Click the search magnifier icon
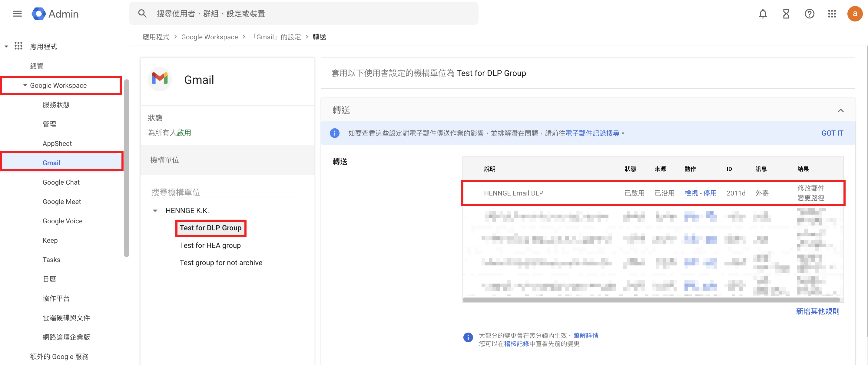The height and width of the screenshot is (365, 868). pos(142,14)
